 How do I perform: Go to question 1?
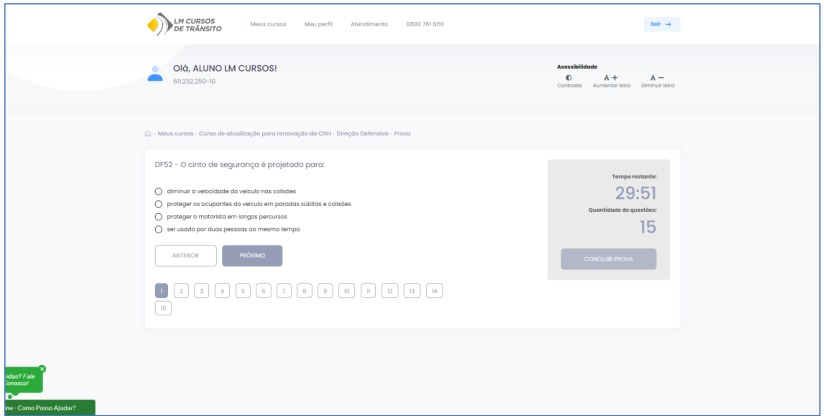(x=161, y=290)
